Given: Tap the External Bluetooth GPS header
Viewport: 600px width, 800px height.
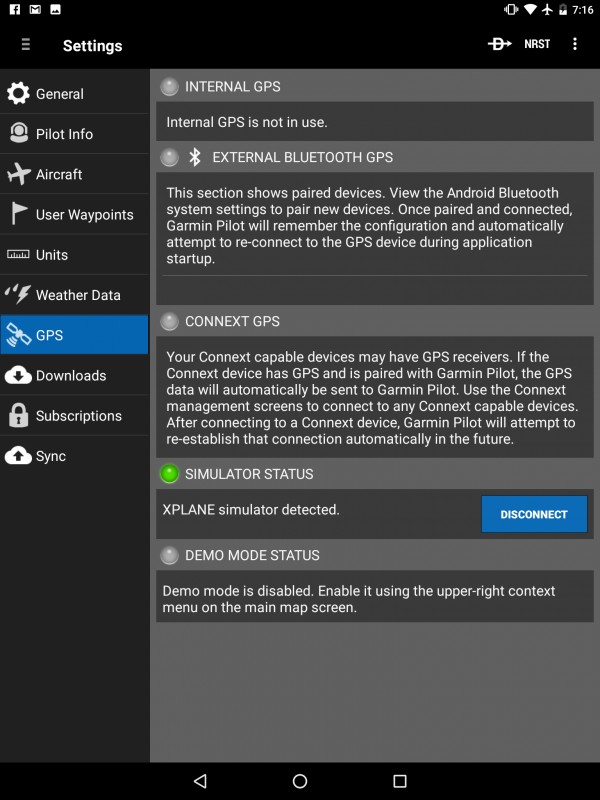Looking at the screenshot, I should point(303,157).
